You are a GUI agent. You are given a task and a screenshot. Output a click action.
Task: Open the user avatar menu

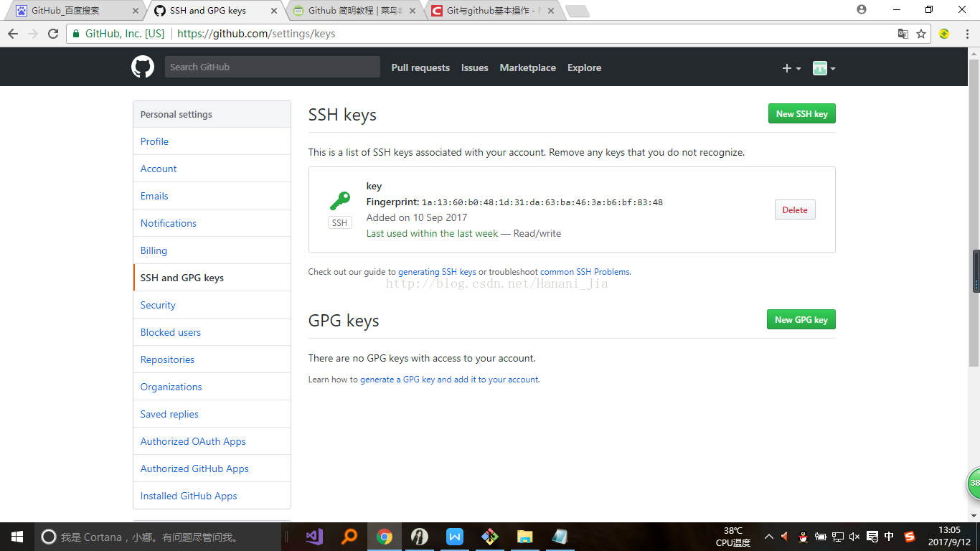click(824, 68)
